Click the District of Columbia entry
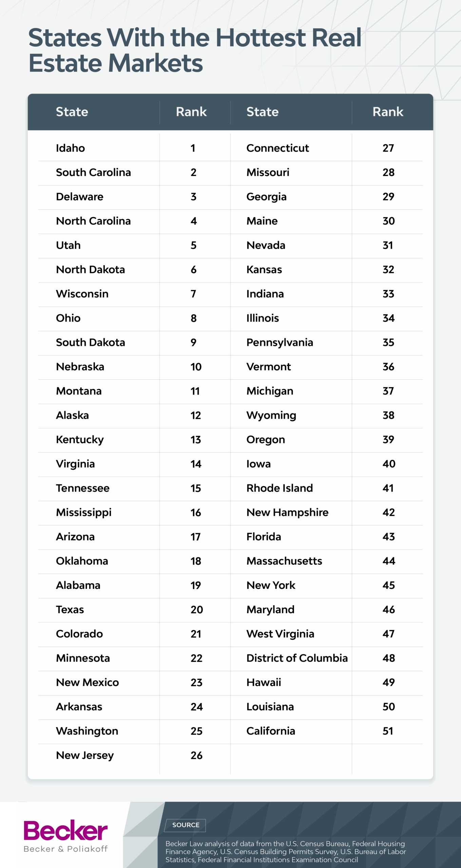 click(x=297, y=658)
